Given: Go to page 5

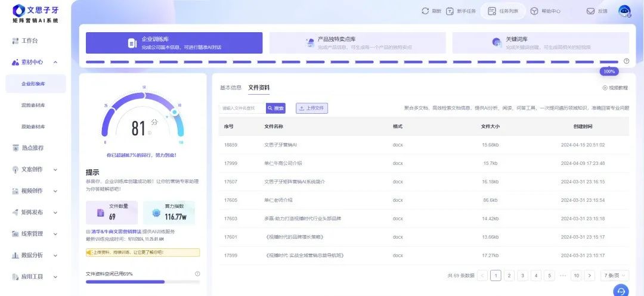Looking at the screenshot, I should click(550, 276).
